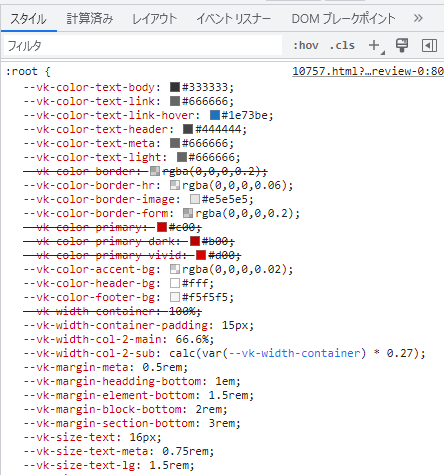
Task: Click the フィルタ filter input field
Action: pos(143,46)
